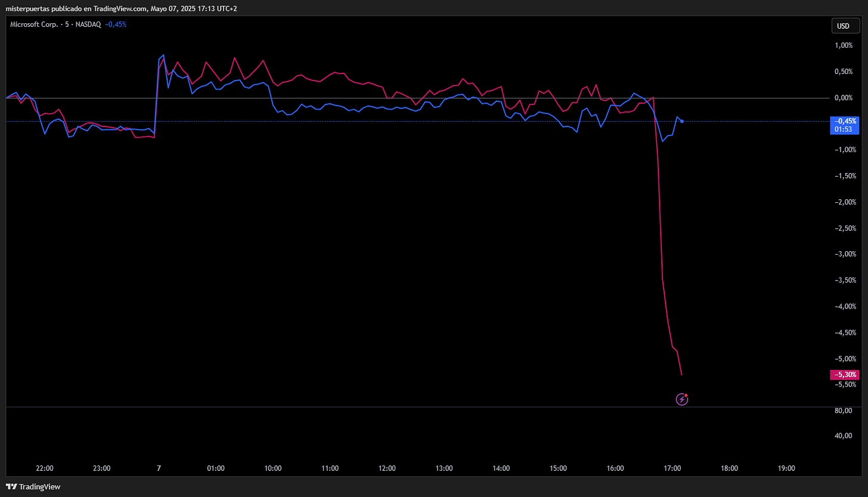Click the 18:00 time axis label

730,468
